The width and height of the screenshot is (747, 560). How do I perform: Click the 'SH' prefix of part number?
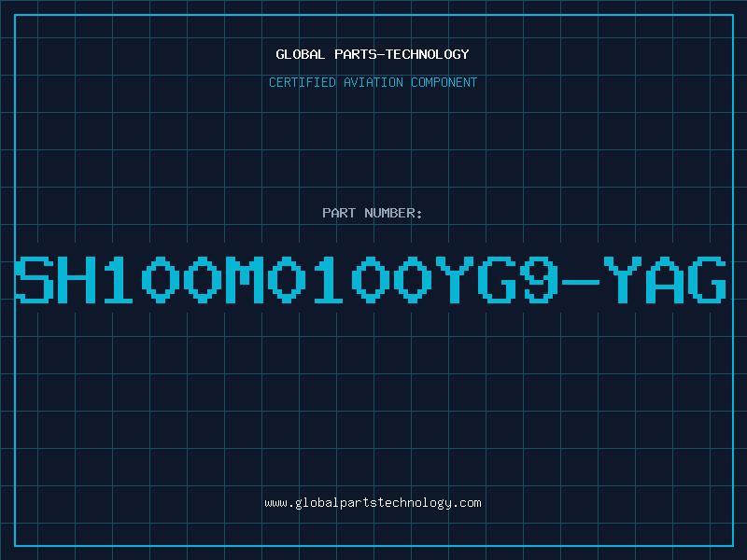[56, 279]
